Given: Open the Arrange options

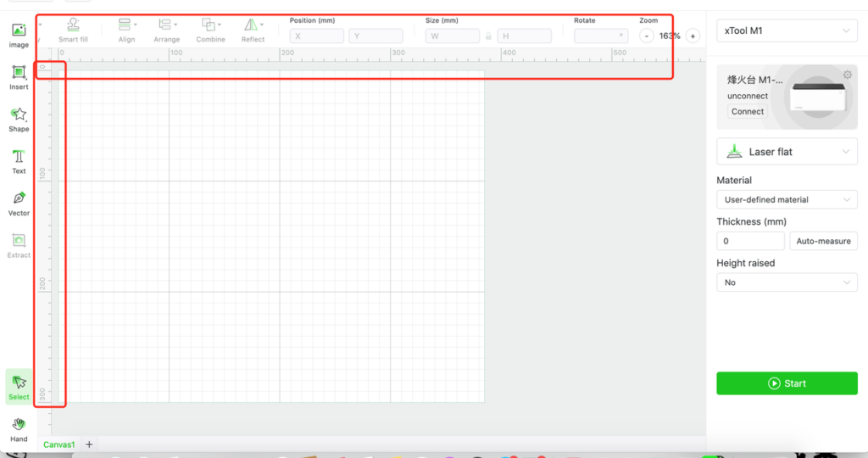Looking at the screenshot, I should click(167, 31).
